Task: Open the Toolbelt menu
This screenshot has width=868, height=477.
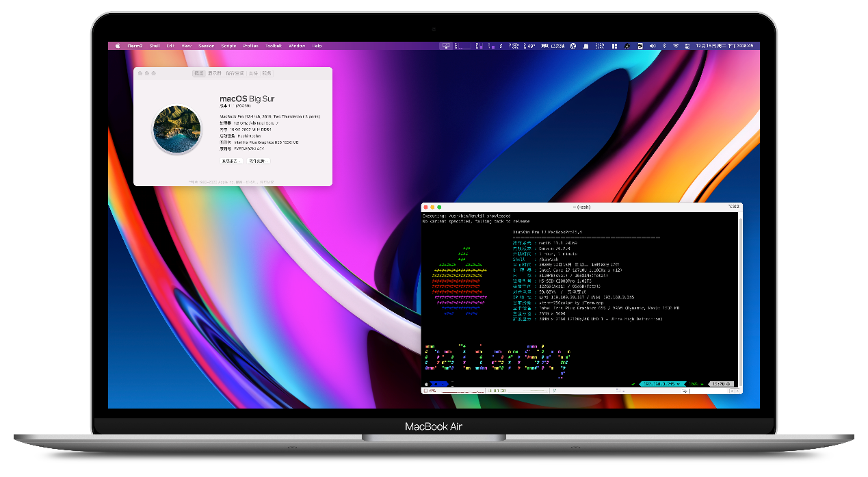Action: click(x=274, y=46)
